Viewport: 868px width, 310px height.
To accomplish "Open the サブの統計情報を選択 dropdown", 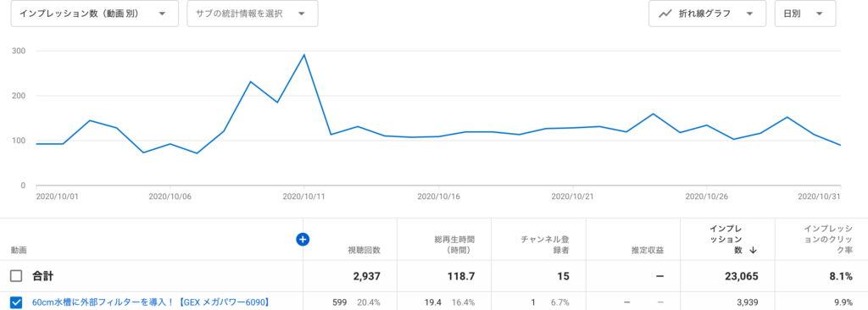I will point(253,14).
